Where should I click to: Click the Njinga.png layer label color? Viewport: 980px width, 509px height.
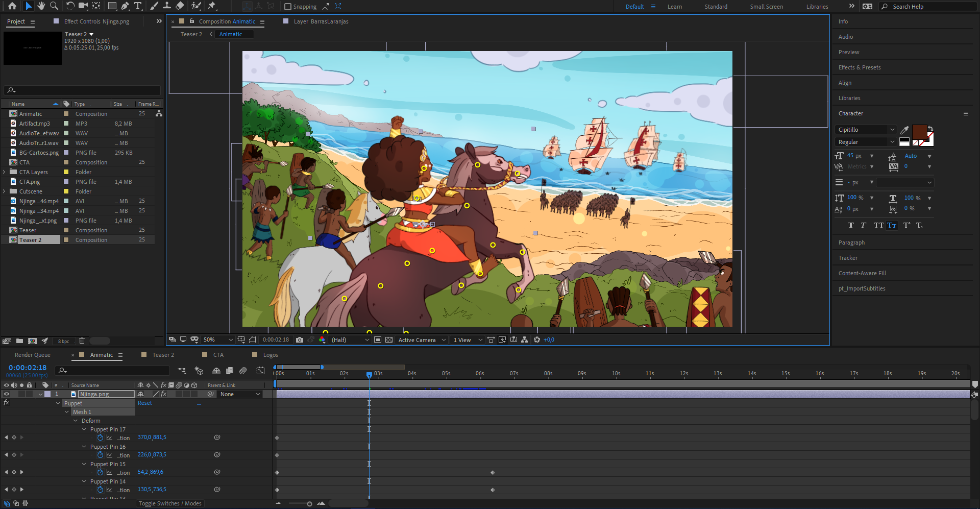[47, 394]
